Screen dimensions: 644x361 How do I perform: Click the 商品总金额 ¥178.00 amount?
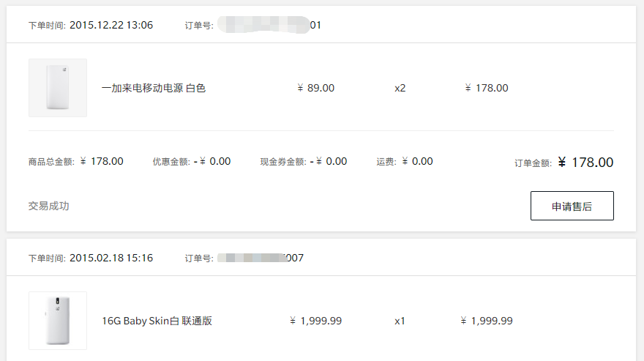(102, 161)
